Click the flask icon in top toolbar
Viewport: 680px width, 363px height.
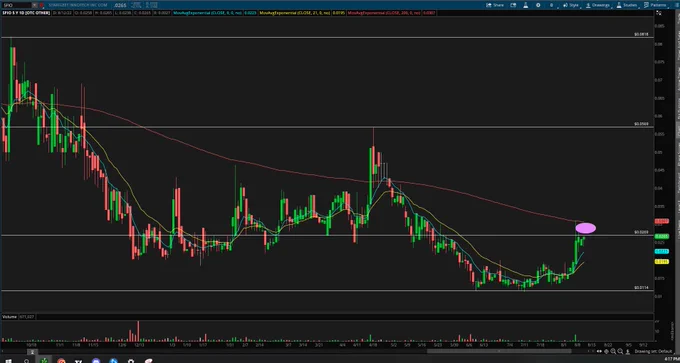pos(526,5)
